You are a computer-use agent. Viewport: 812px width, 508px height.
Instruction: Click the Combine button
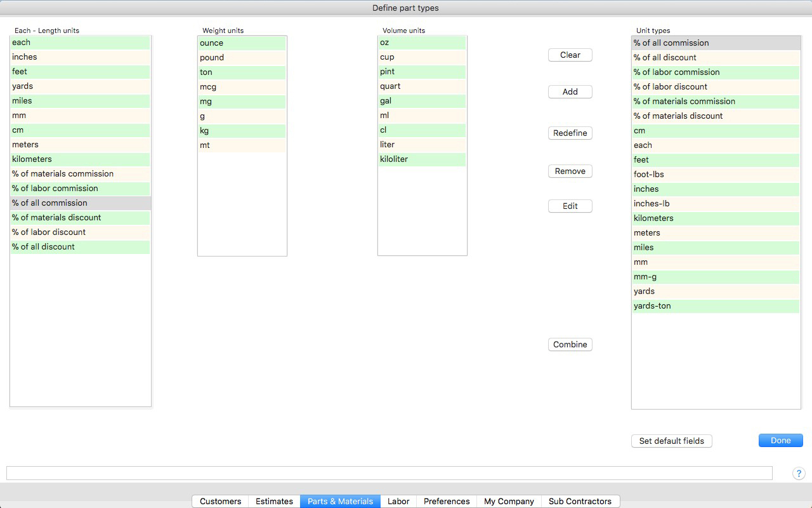pos(570,344)
